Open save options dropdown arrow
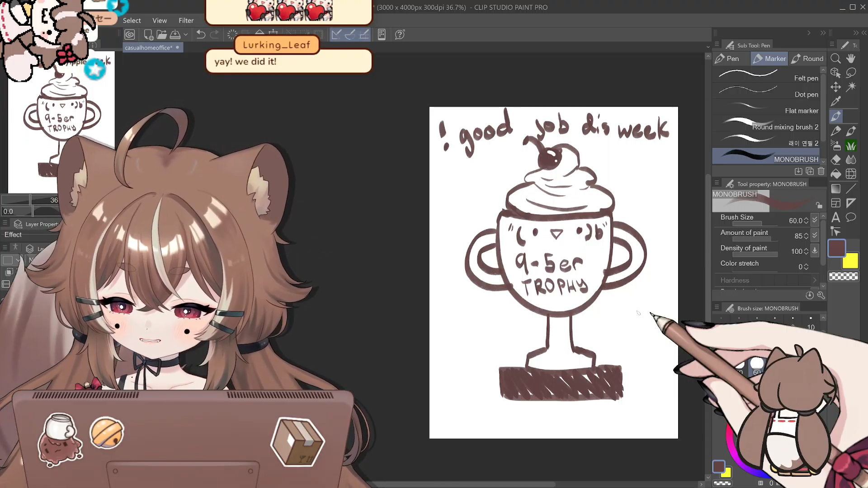Image resolution: width=868 pixels, height=488 pixels. pyautogui.click(x=185, y=34)
